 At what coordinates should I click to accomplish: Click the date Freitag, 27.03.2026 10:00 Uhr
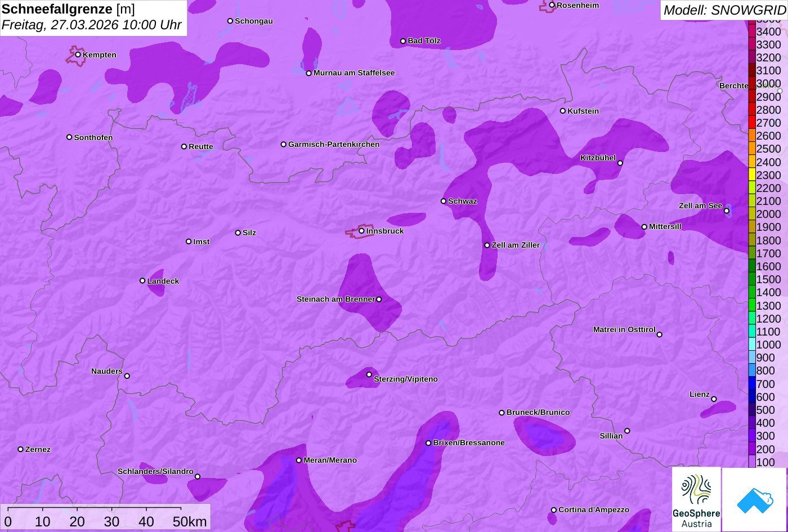[x=92, y=25]
